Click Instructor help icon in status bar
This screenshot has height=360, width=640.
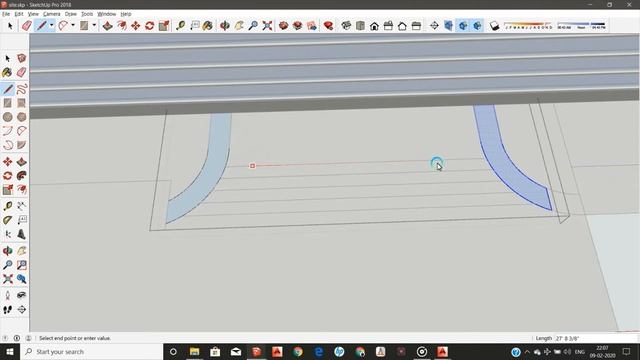click(x=17, y=338)
